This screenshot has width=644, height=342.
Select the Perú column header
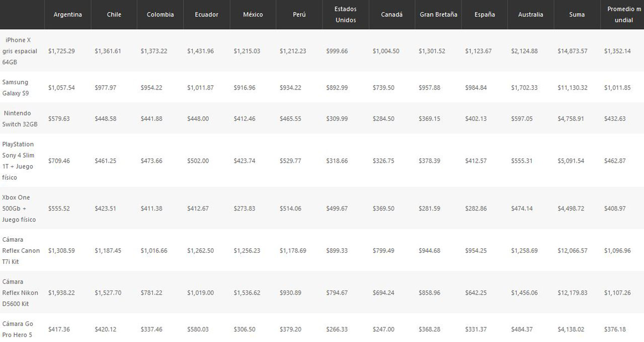point(299,15)
